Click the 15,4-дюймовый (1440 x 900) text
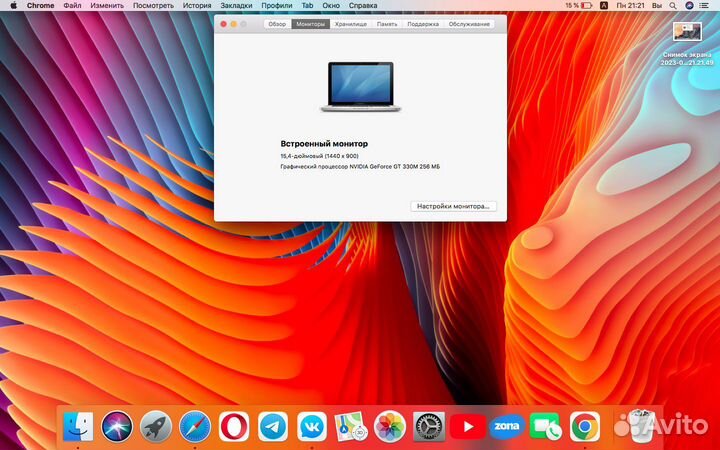 [x=320, y=156]
